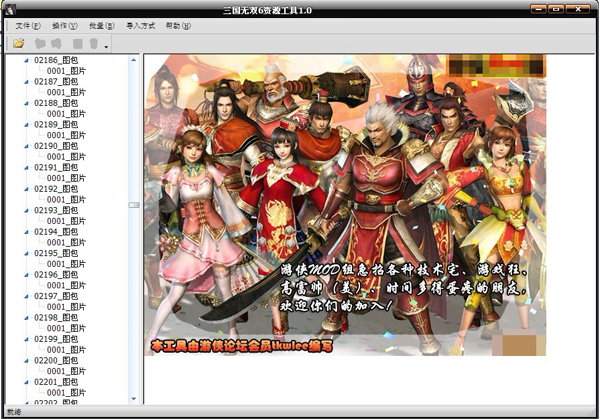Select the 02199_图包 label in the tree

pyautogui.click(x=56, y=339)
